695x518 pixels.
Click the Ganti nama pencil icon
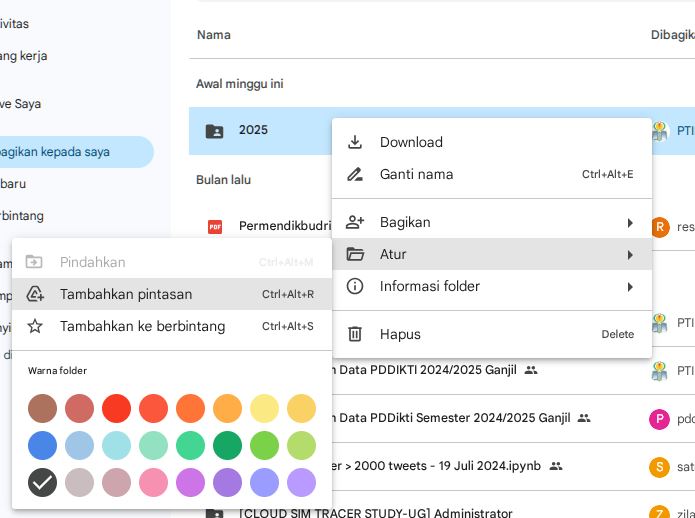click(x=355, y=174)
